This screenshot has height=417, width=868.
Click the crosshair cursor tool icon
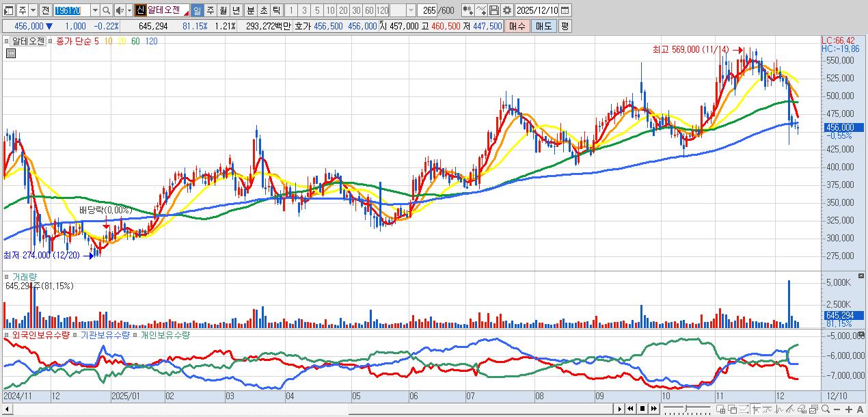(756, 409)
